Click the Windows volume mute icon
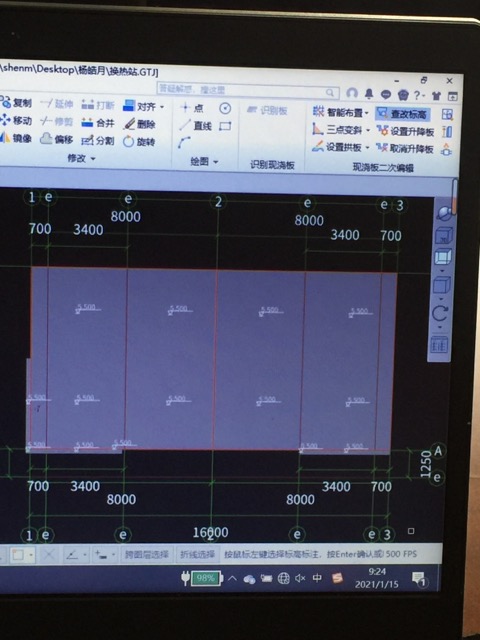The height and width of the screenshot is (640, 480). [x=300, y=578]
